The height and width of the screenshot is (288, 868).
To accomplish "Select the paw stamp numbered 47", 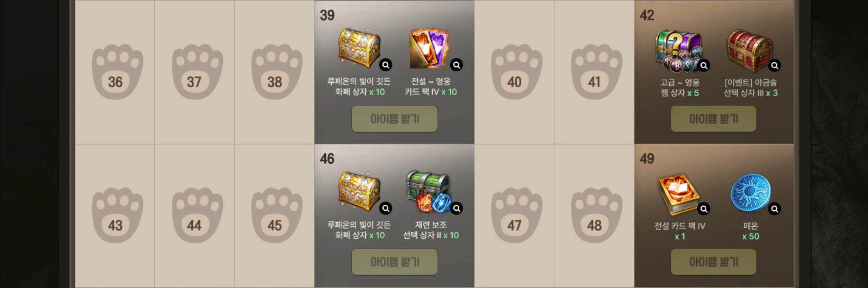I will pyautogui.click(x=516, y=215).
